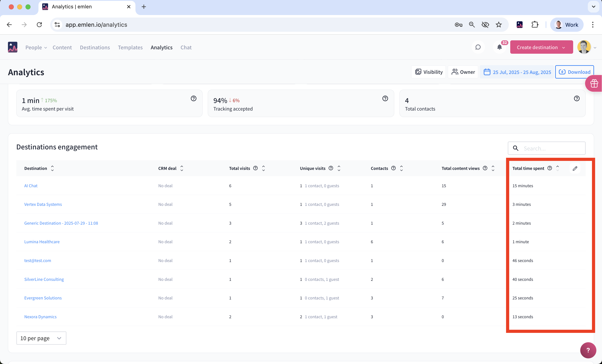The height and width of the screenshot is (364, 602).
Task: Open the purple help question mark button
Action: pyautogui.click(x=588, y=350)
